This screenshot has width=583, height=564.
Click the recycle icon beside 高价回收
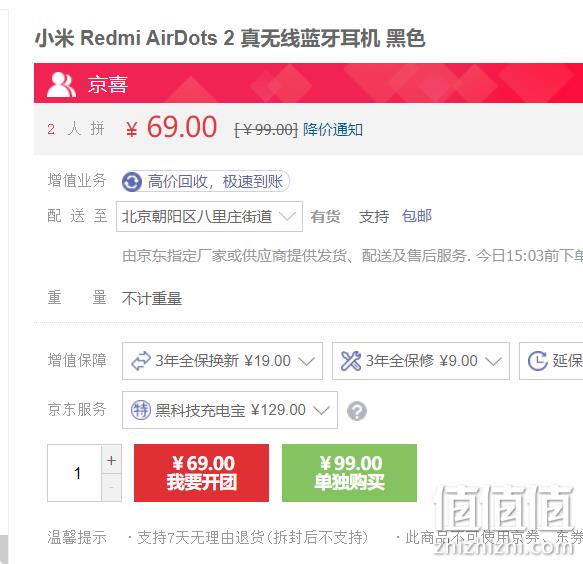(132, 182)
